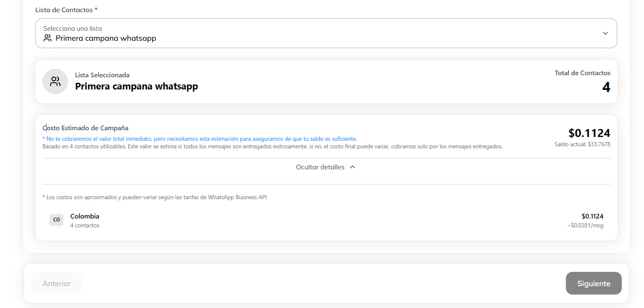Click the Colombia country row label
The width and height of the screenshot is (644, 308).
click(85, 216)
